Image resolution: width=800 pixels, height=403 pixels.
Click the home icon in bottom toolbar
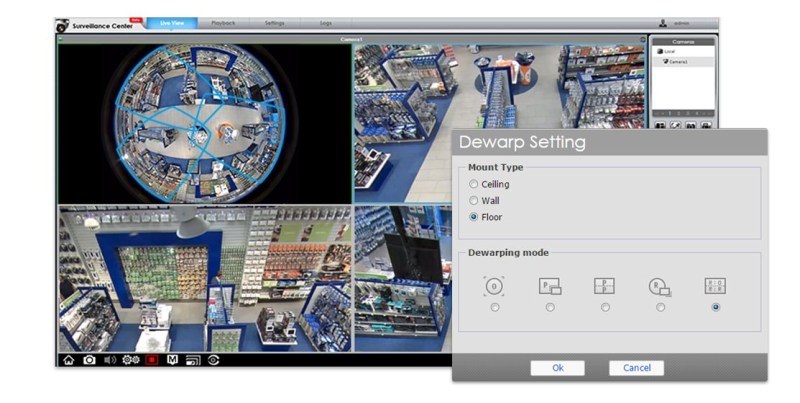click(68, 359)
